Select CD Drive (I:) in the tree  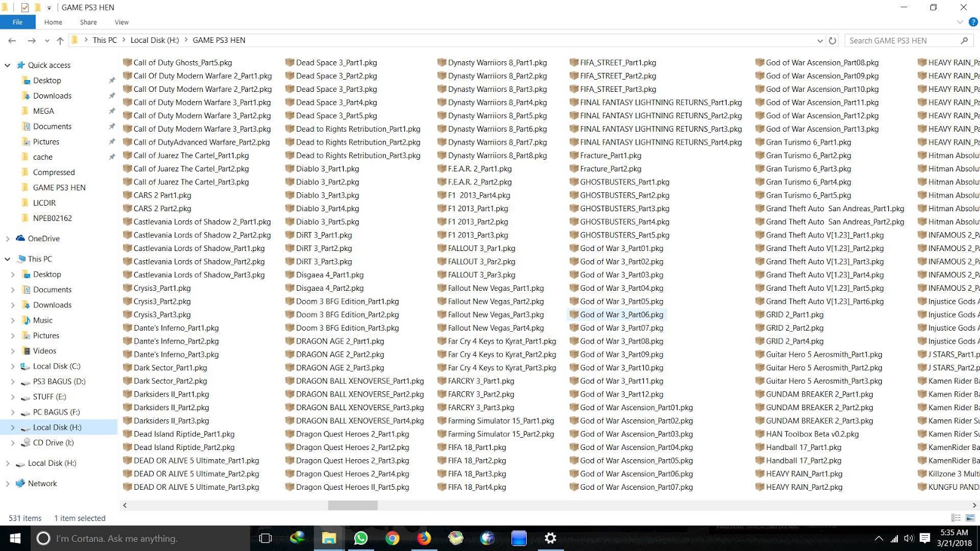53,443
